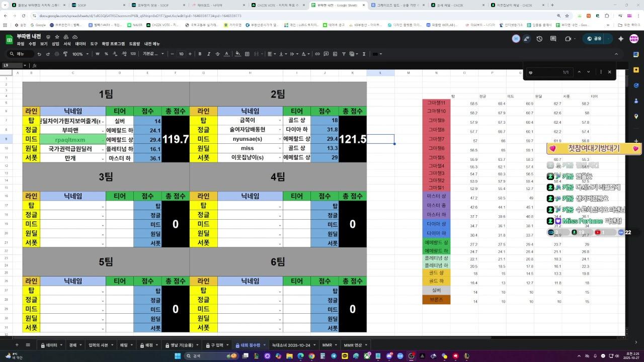Open the Name box showing L9
Viewport: 644px width, 362px height.
(x=14, y=65)
